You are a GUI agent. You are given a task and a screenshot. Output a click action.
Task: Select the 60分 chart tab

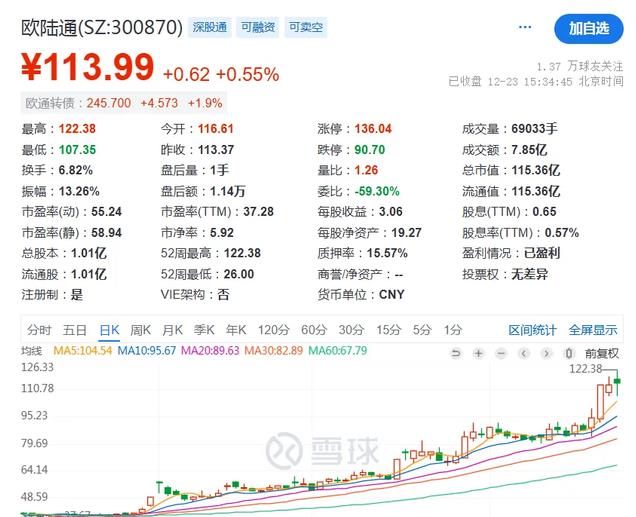pos(314,330)
